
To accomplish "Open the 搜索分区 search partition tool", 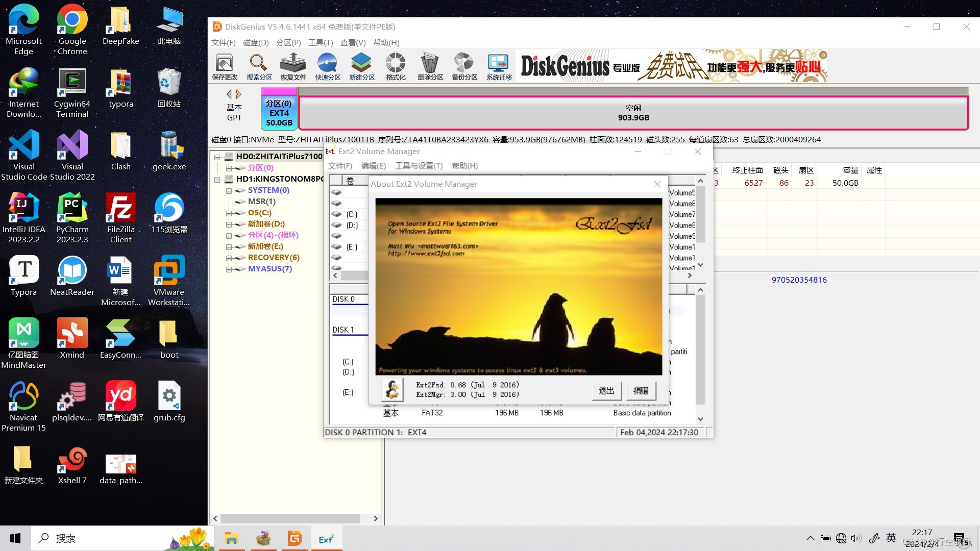I will point(259,67).
